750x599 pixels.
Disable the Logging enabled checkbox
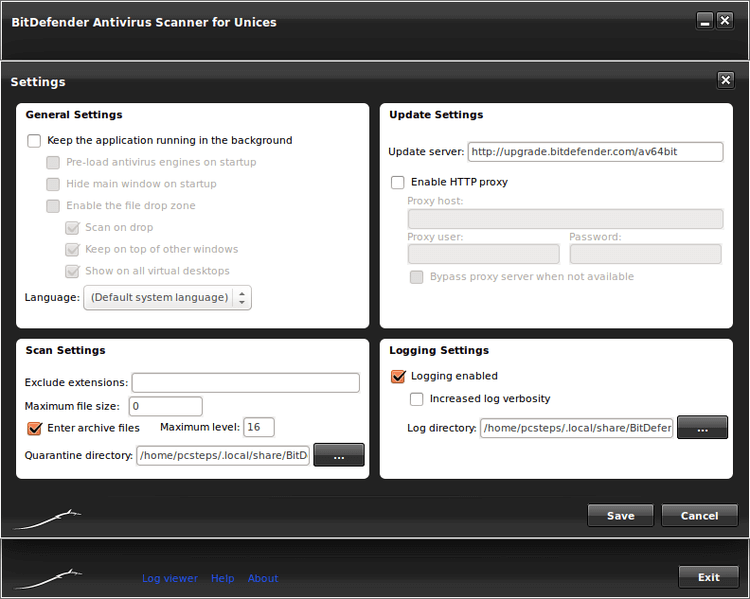(x=397, y=377)
